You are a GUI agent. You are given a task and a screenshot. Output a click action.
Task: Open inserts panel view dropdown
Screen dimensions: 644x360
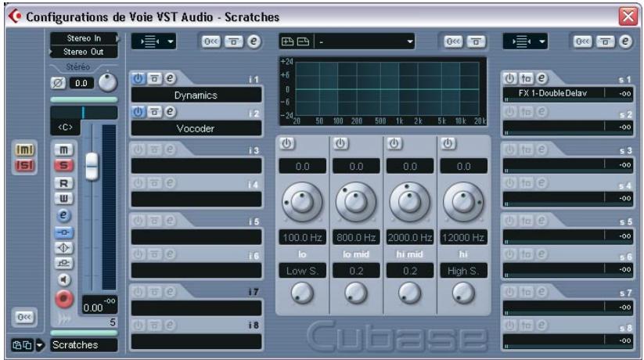pos(153,41)
